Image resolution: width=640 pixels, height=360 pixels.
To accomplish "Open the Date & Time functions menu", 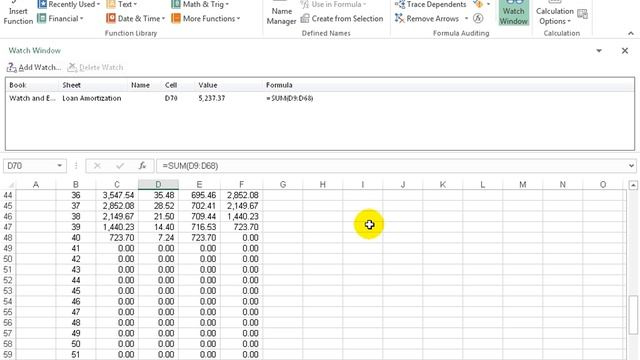I will pyautogui.click(x=136, y=18).
